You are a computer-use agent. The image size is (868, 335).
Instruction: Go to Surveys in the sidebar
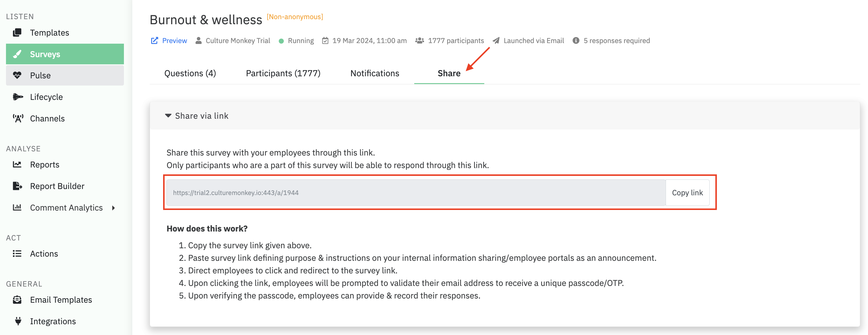[65, 54]
